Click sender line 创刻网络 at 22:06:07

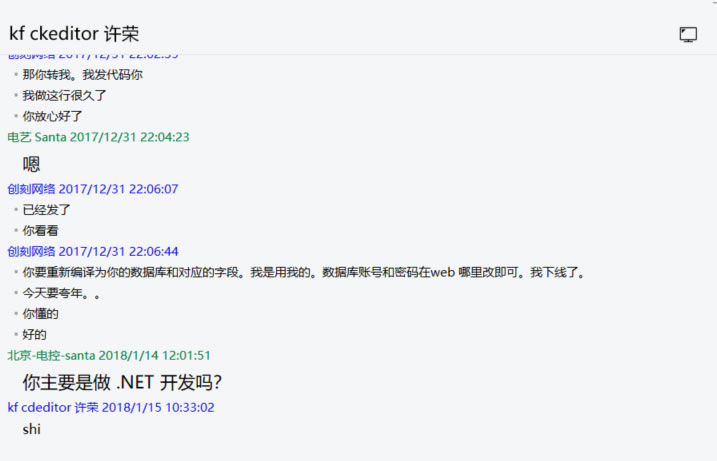(93, 189)
